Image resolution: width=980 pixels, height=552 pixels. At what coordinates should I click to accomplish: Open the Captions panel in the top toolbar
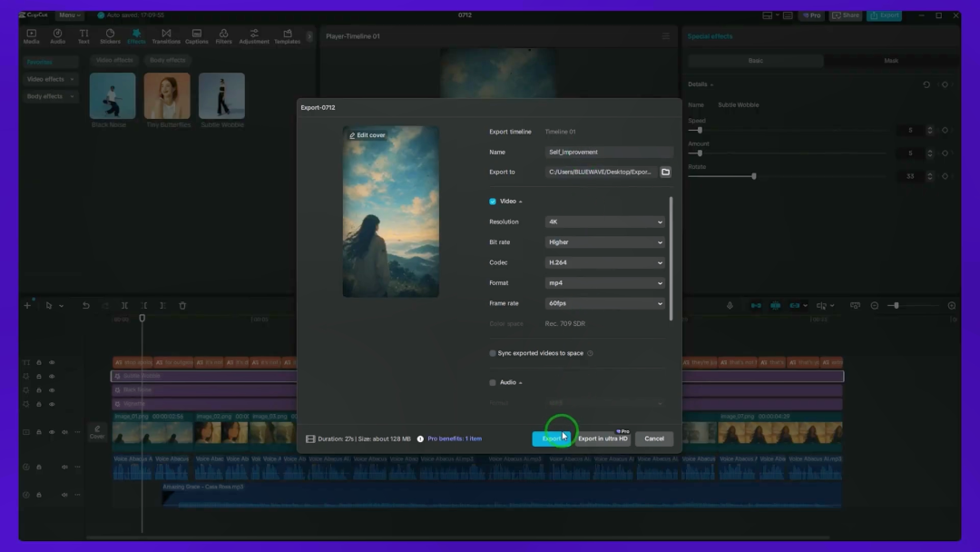coord(197,36)
